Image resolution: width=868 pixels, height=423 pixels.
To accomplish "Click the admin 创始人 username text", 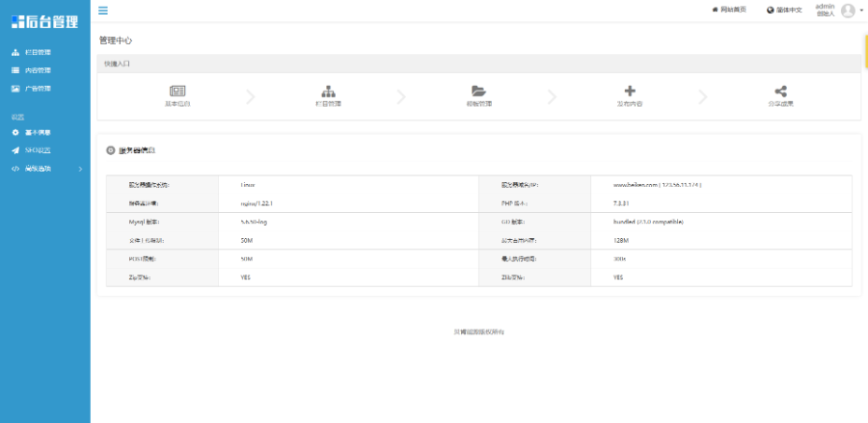I will coord(825,10).
